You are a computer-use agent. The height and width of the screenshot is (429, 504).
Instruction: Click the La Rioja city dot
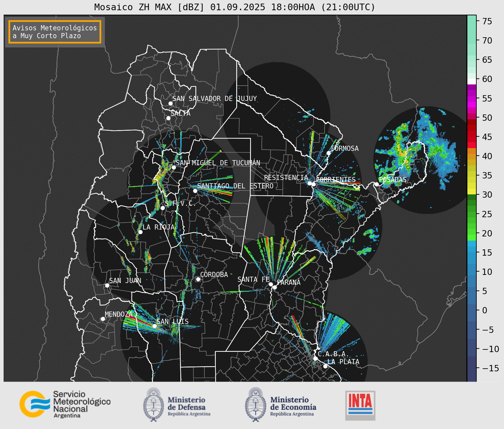tap(140, 232)
